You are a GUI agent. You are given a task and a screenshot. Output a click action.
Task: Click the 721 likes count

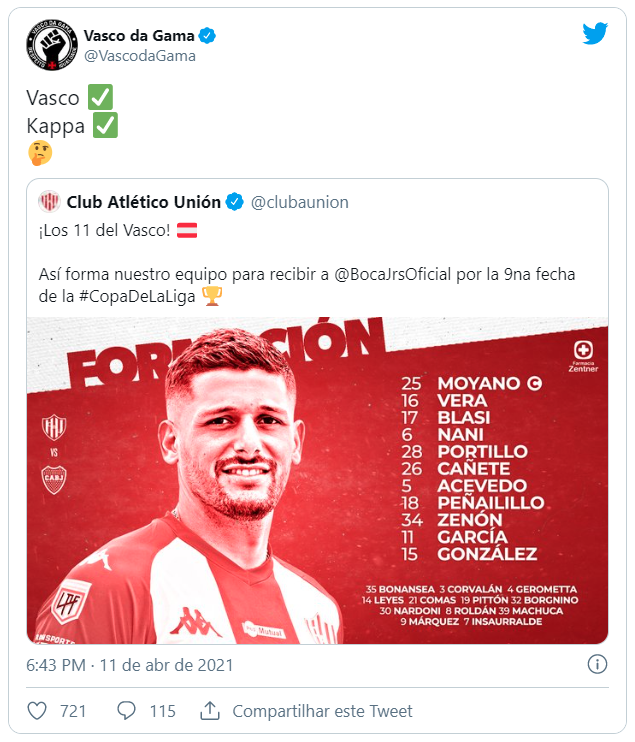click(x=73, y=711)
